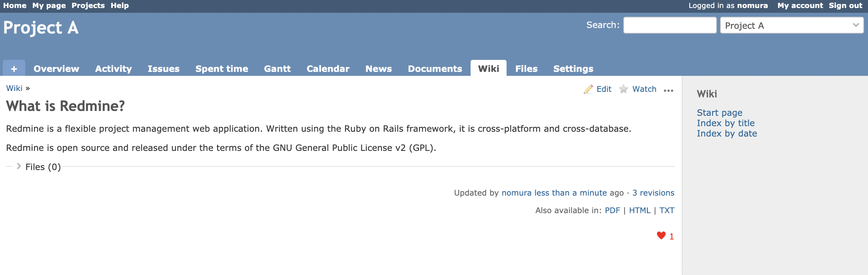Screen dimensions: 868x275
Task: Open the Documents tab
Action: click(x=435, y=69)
